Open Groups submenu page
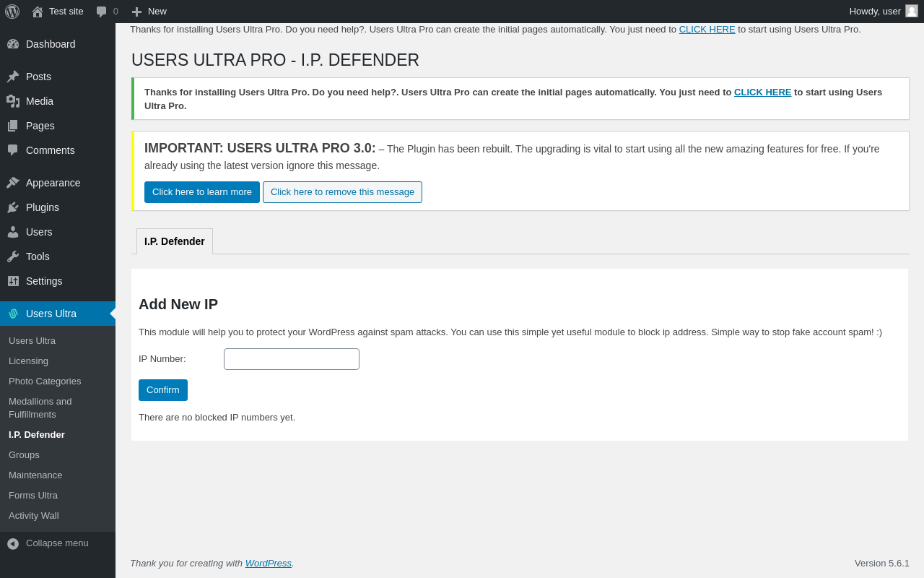Viewport: 924px width, 578px height. tap(58, 455)
